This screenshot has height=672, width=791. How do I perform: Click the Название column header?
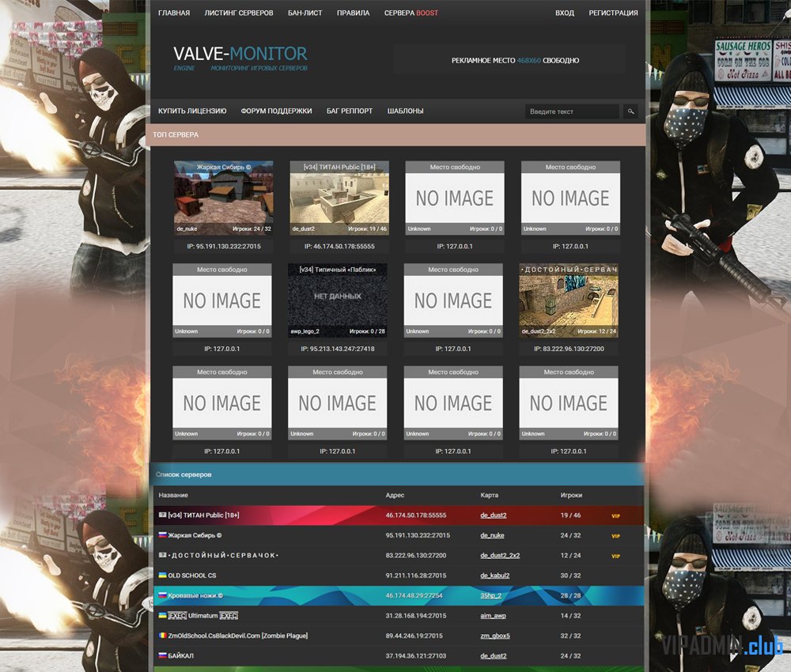click(x=173, y=495)
